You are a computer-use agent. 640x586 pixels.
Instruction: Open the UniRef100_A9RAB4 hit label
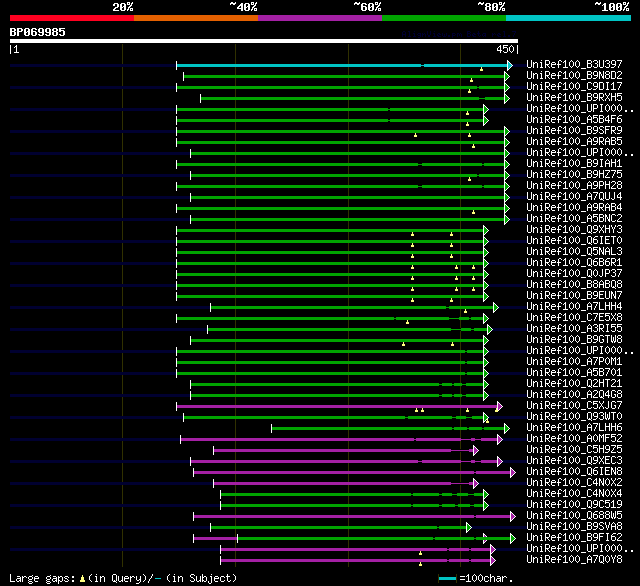pyautogui.click(x=574, y=207)
